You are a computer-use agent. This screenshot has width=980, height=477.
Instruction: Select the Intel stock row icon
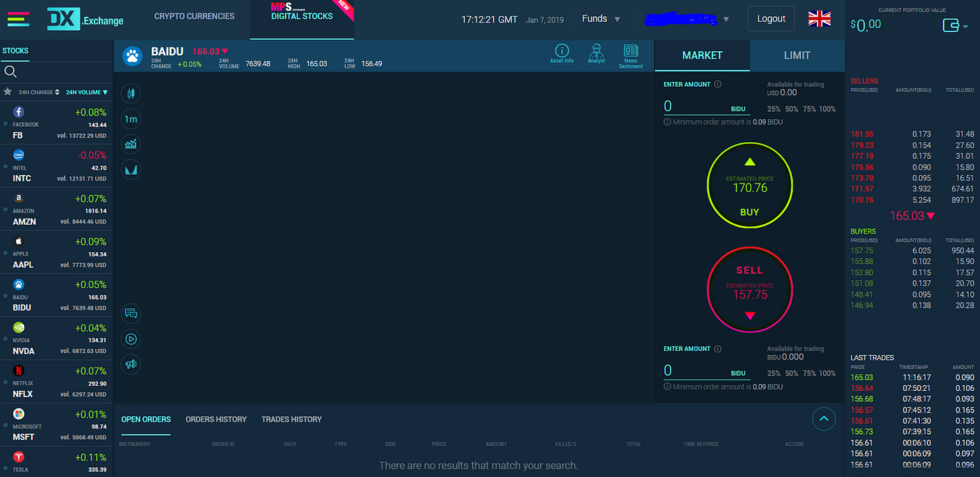19,155
